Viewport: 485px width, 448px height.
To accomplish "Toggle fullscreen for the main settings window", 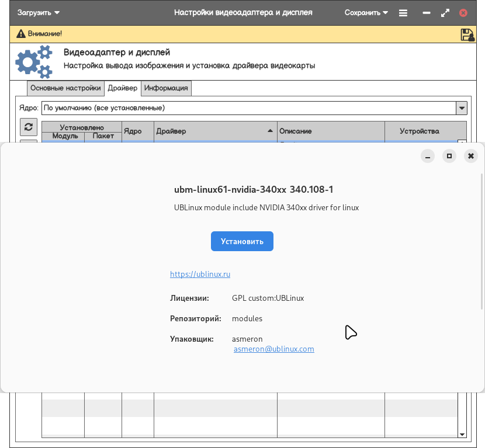I will (445, 12).
